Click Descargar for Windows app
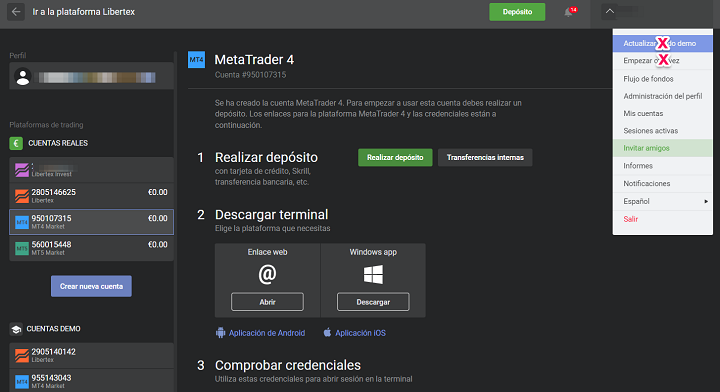The image size is (720, 392). coord(373,302)
